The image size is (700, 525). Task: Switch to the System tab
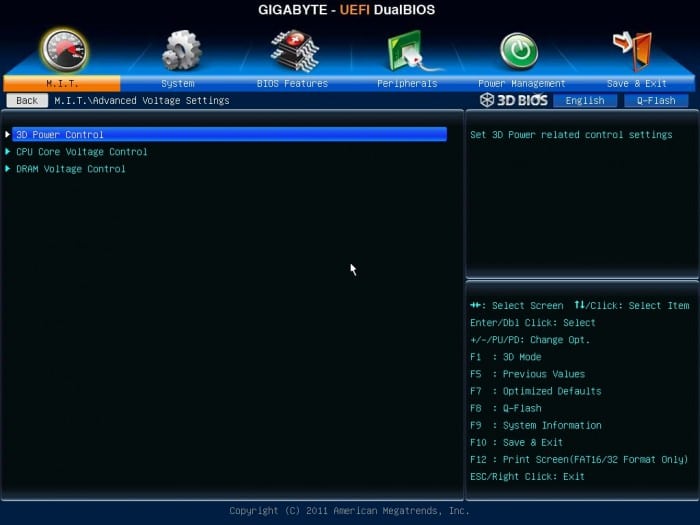coord(178,83)
